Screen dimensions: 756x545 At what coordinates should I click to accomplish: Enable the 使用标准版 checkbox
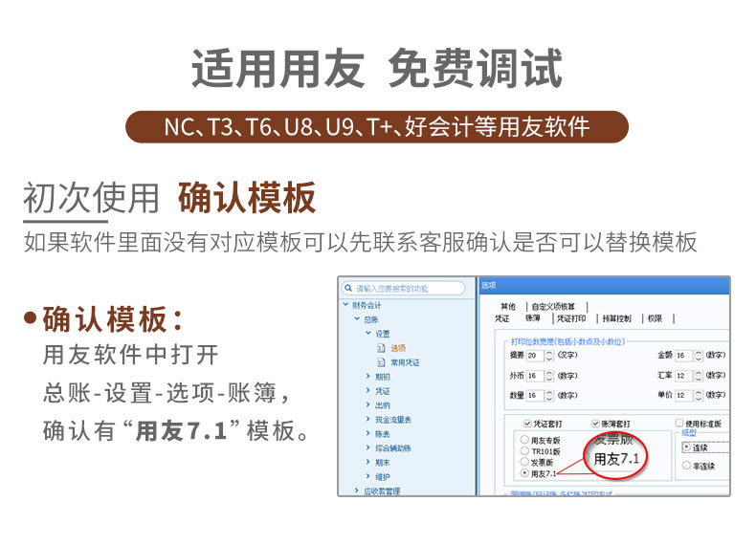678,423
